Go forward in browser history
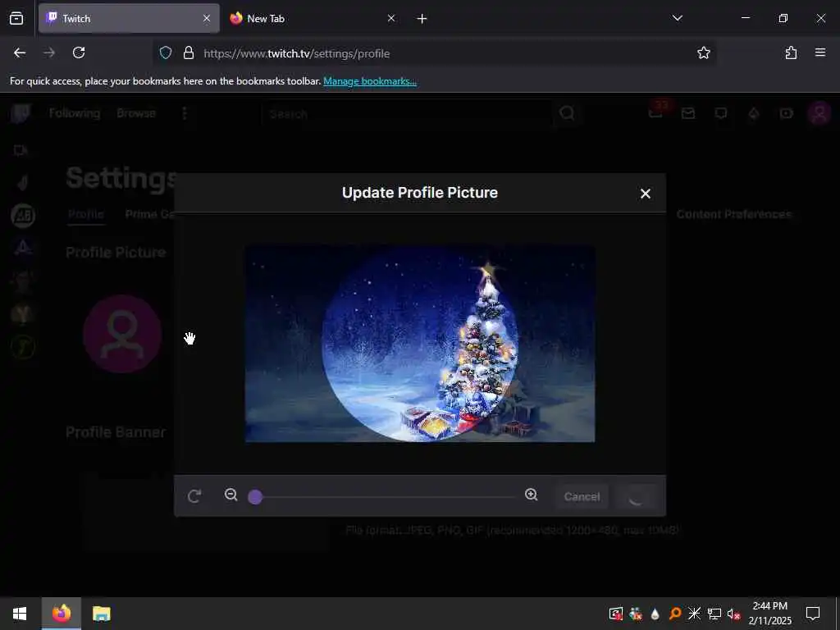 tap(48, 52)
